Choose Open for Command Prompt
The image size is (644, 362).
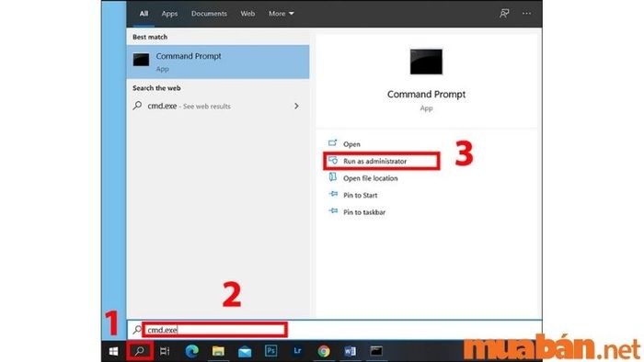351,144
